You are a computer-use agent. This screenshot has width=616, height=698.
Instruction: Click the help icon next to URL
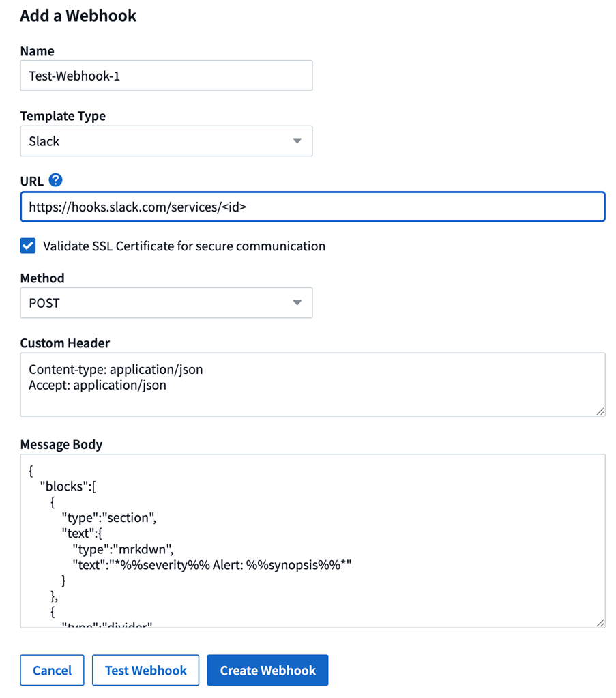(55, 180)
